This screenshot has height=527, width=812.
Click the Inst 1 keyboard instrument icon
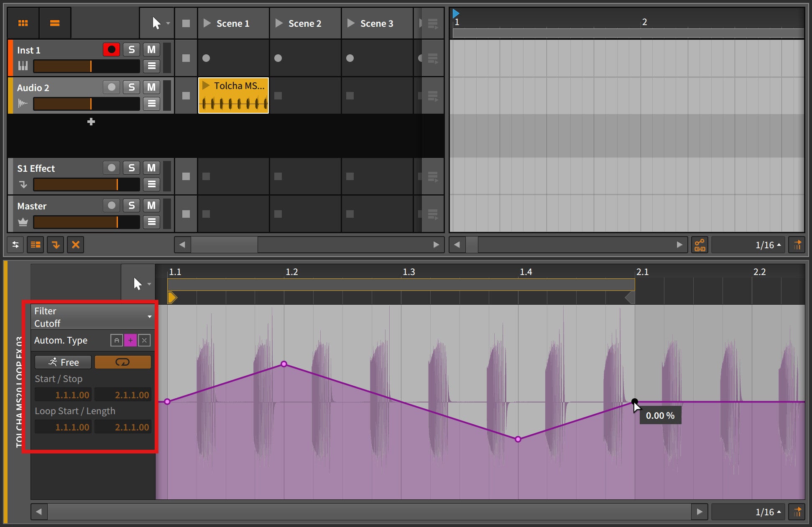(23, 66)
